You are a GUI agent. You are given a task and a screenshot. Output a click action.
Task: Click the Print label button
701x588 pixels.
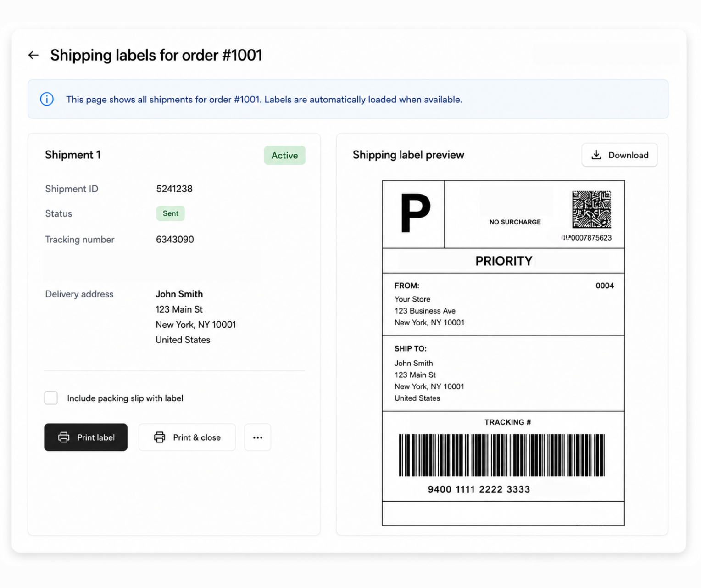coord(86,437)
